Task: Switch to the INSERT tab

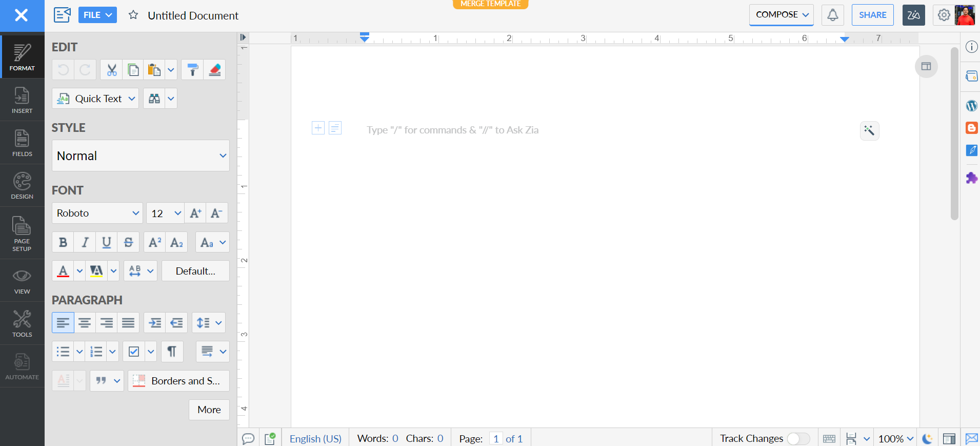Action: 22,100
